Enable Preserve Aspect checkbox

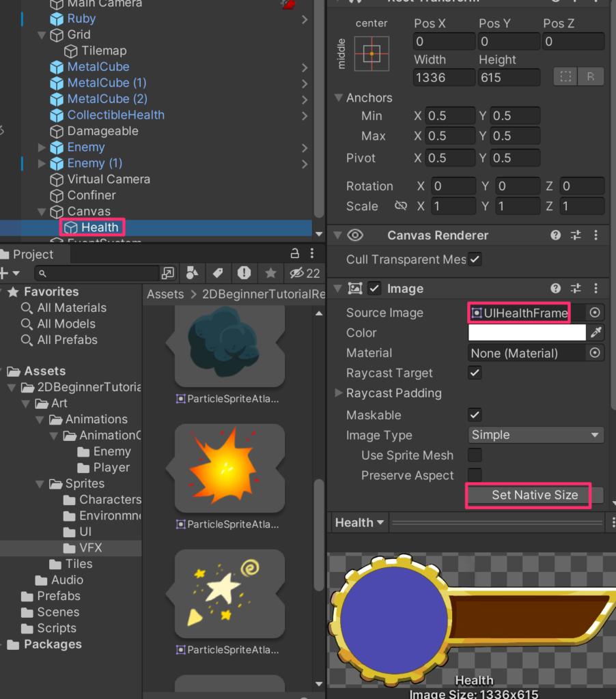pos(475,475)
